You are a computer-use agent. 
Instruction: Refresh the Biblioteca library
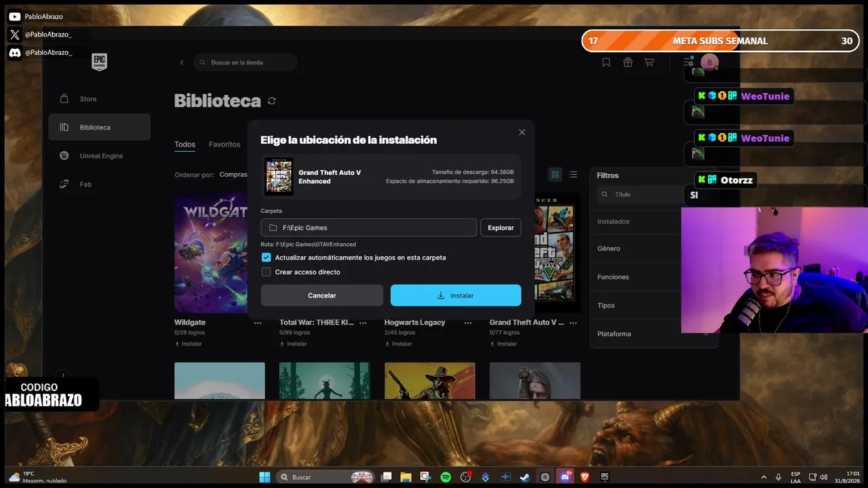point(272,101)
